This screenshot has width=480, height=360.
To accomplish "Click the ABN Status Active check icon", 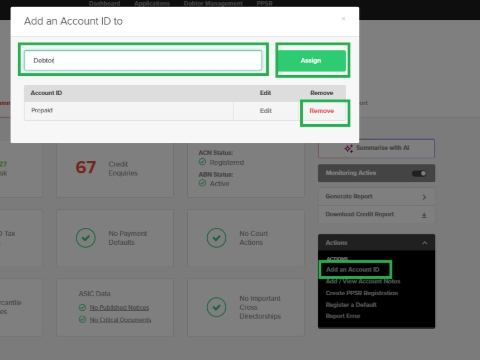I will [x=202, y=183].
